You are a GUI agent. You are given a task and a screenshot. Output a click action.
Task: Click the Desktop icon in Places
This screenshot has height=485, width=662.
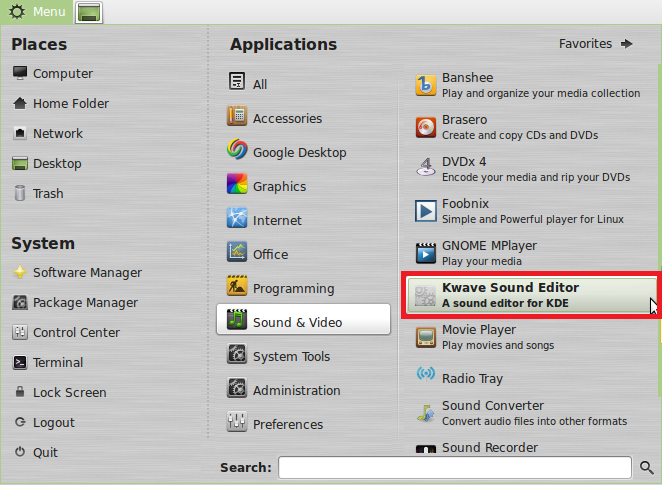20,163
